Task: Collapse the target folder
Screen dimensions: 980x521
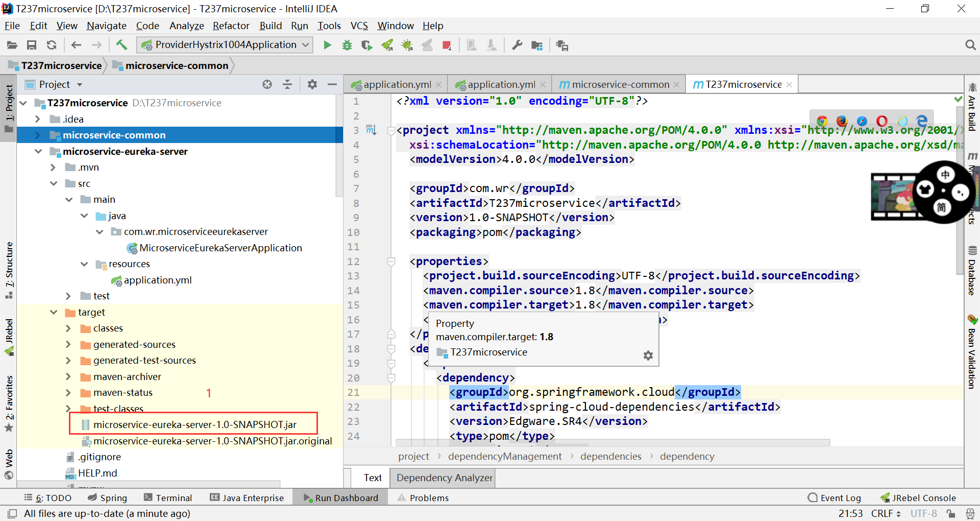Action: [x=54, y=312]
